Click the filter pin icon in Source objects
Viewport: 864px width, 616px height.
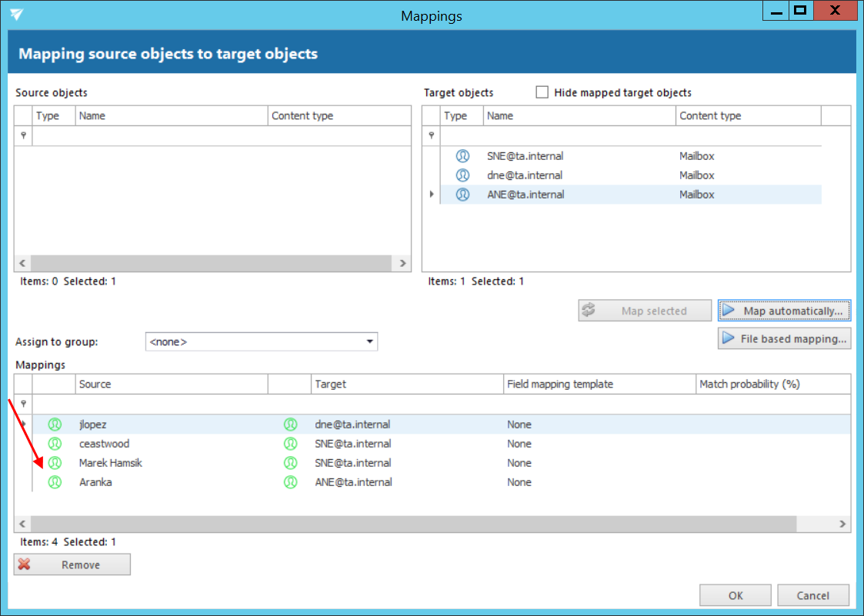tap(24, 135)
